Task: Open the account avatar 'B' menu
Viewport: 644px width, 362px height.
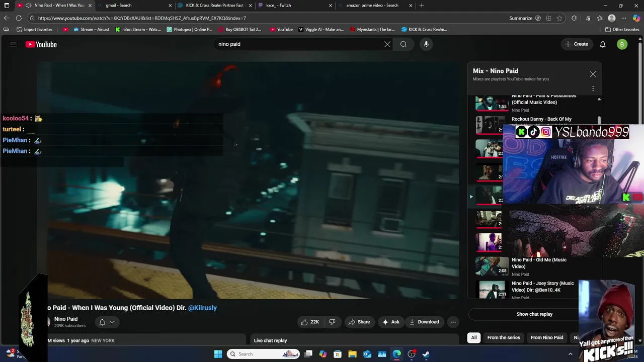Action: (x=622, y=44)
